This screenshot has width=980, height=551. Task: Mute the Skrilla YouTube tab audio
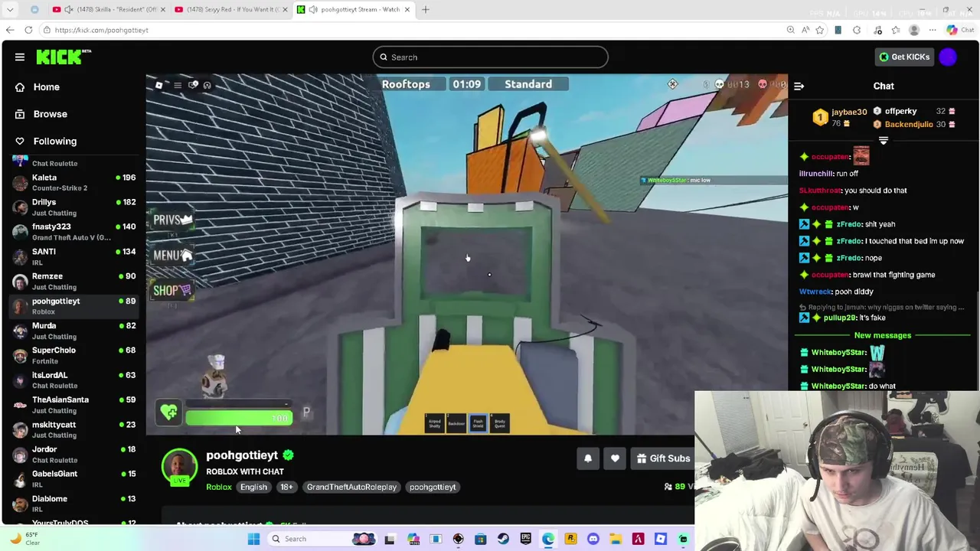pyautogui.click(x=69, y=9)
